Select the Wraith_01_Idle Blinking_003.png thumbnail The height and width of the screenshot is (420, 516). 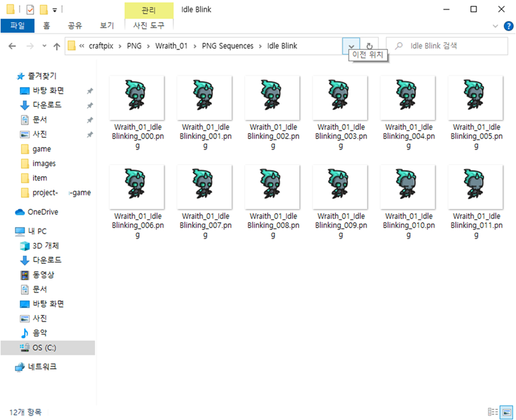[340, 97]
